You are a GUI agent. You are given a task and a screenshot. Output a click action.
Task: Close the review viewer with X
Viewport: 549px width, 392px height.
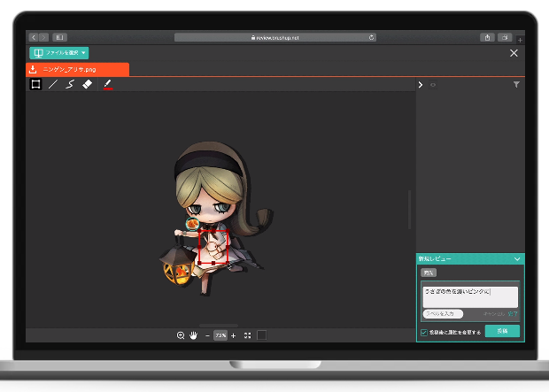[514, 53]
